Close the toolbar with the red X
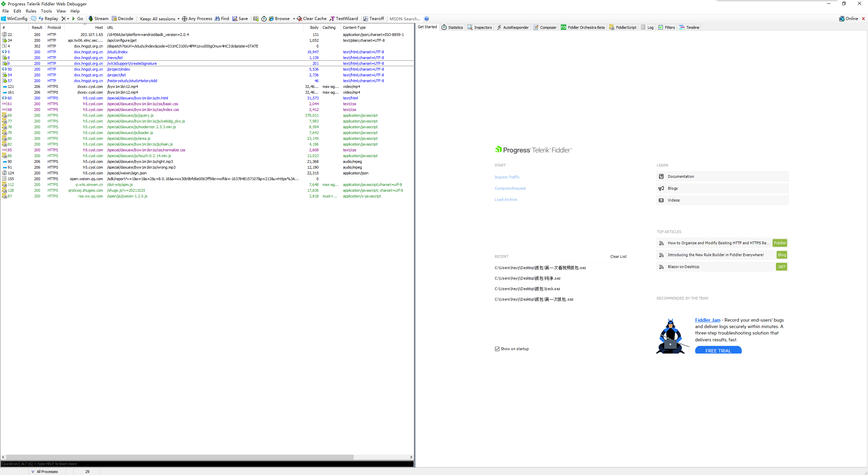This screenshot has width=868, height=475. coord(863,19)
